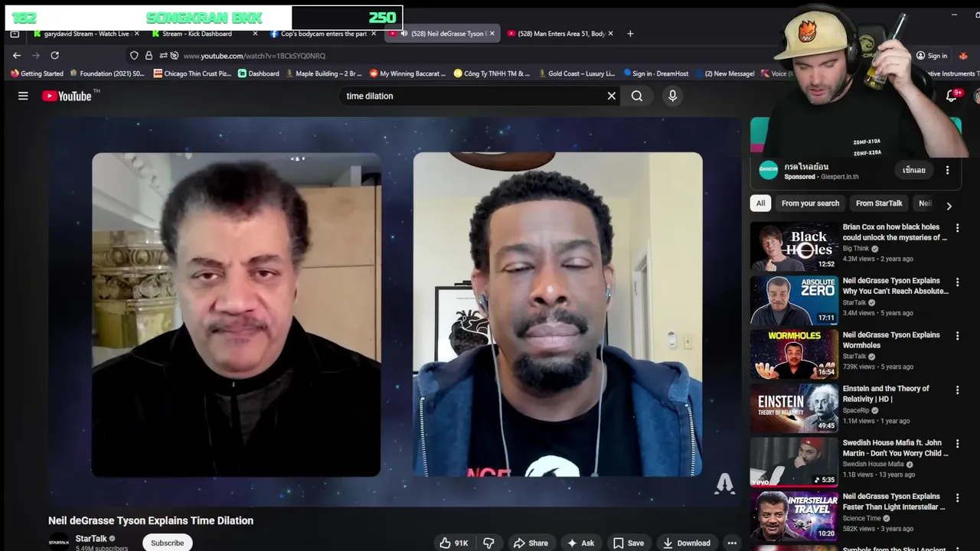Dislike the video with thumbs down
Image resolution: width=980 pixels, height=551 pixels.
(x=488, y=543)
